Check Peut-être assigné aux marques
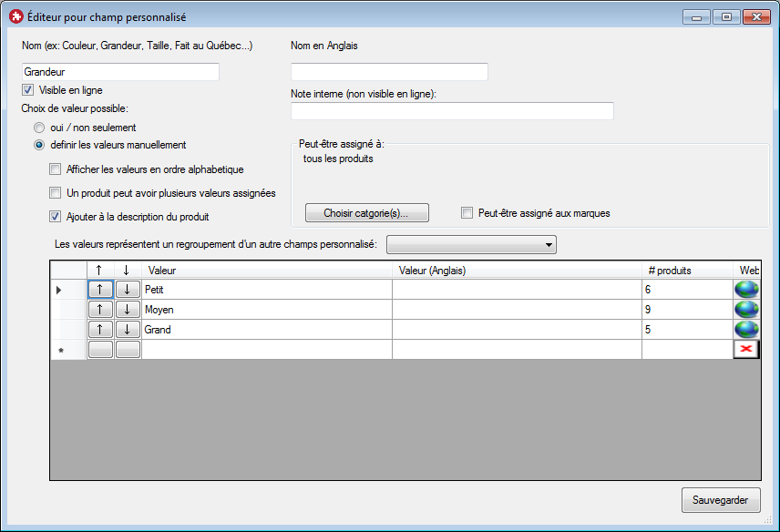The width and height of the screenshot is (780, 532). 467,213
